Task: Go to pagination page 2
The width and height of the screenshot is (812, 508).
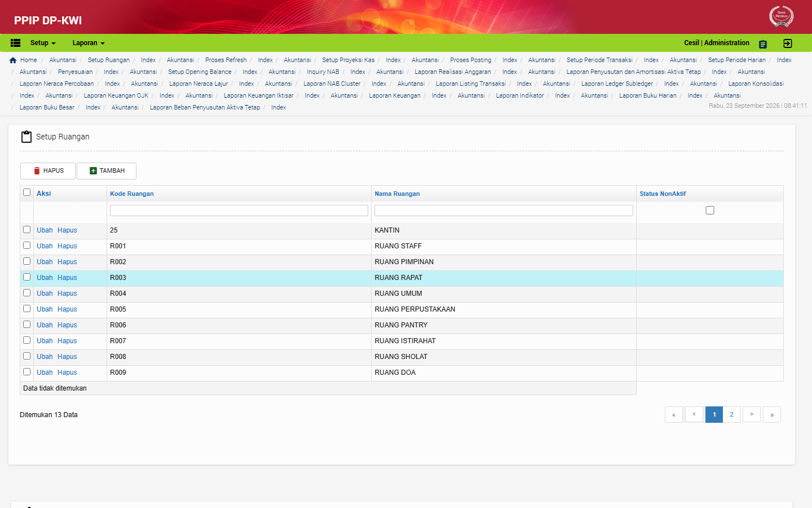Action: [x=731, y=414]
